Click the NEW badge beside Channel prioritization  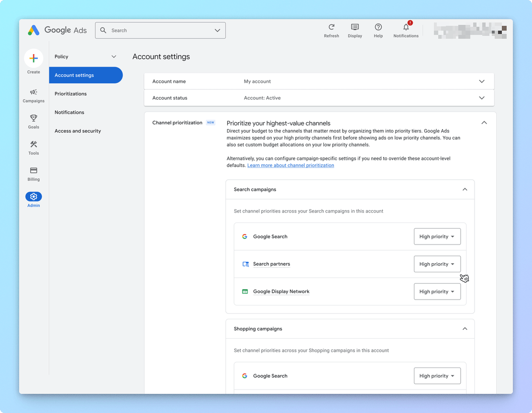(211, 123)
